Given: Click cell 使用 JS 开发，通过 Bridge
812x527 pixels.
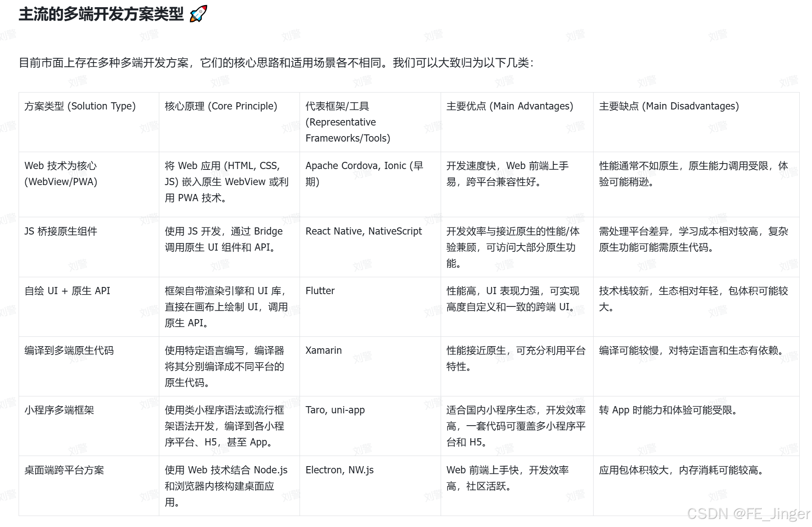Looking at the screenshot, I should [x=229, y=247].
